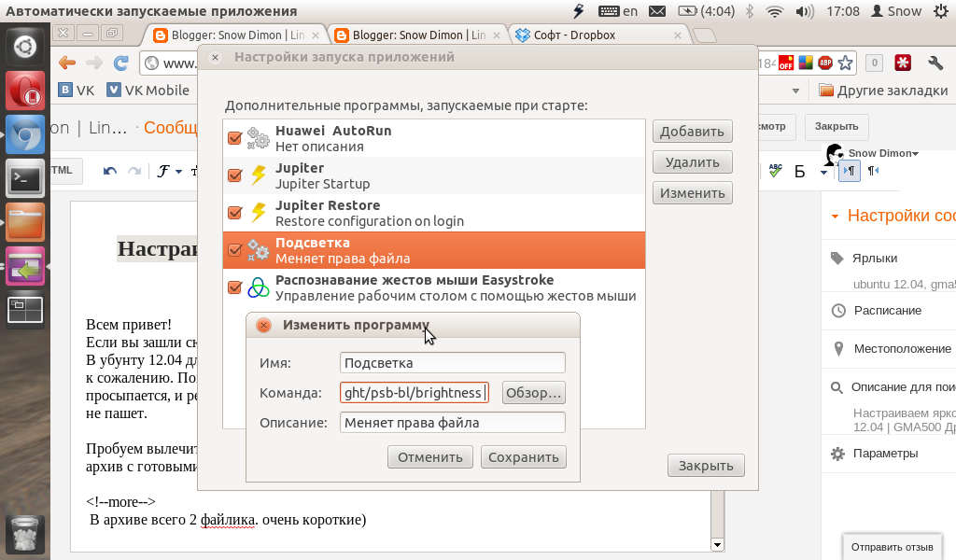Disable the Jupiter Restore startup program
The width and height of the screenshot is (956, 560).
pos(234,212)
